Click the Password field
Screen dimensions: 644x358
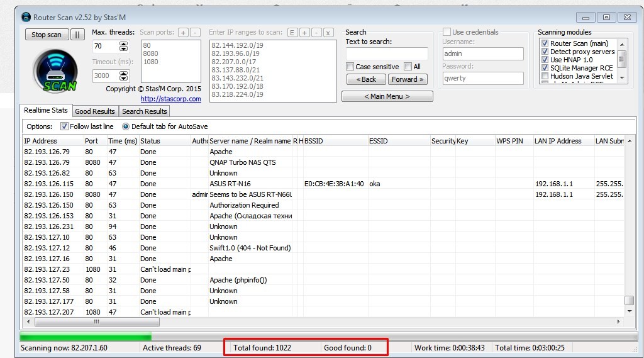click(x=483, y=78)
